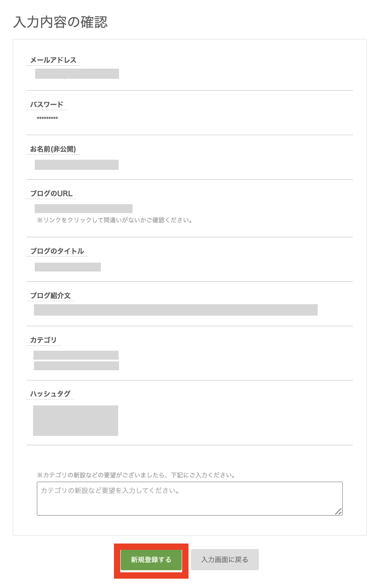Click the redacted hashtag value block
Image resolution: width=377 pixels, height=588 pixels.
pos(75,421)
